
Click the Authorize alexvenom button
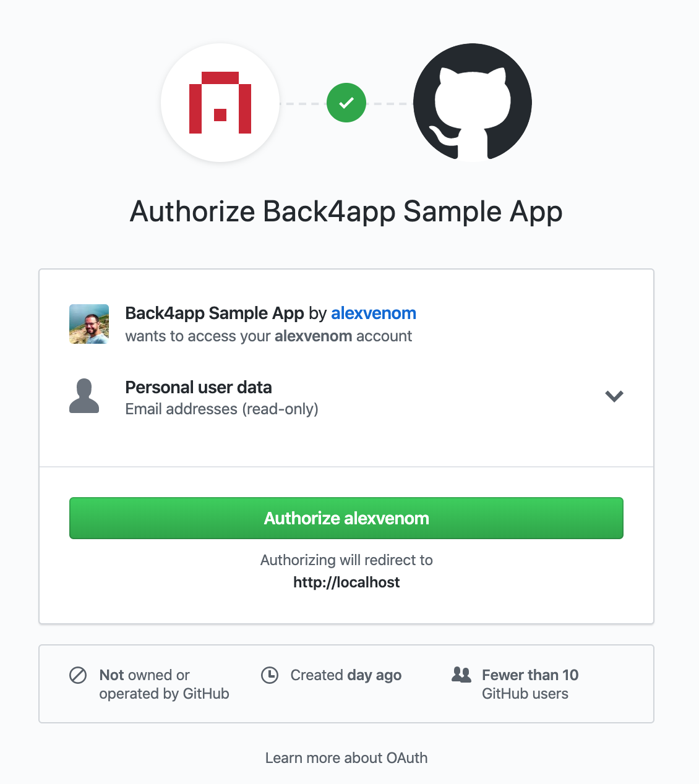(346, 518)
